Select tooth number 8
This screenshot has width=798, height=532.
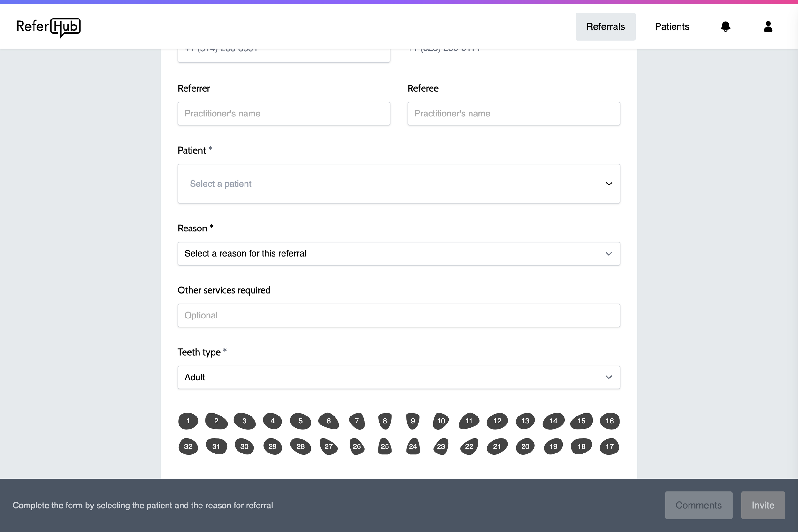pos(385,421)
